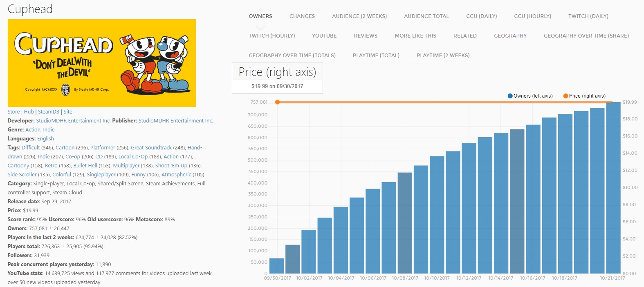
Task: Open the Difficult tag
Action: pyautogui.click(x=31, y=148)
